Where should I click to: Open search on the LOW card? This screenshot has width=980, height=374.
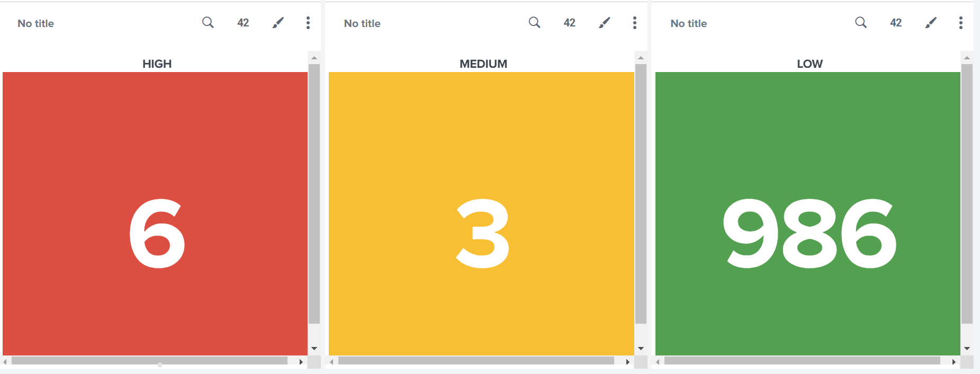[860, 23]
